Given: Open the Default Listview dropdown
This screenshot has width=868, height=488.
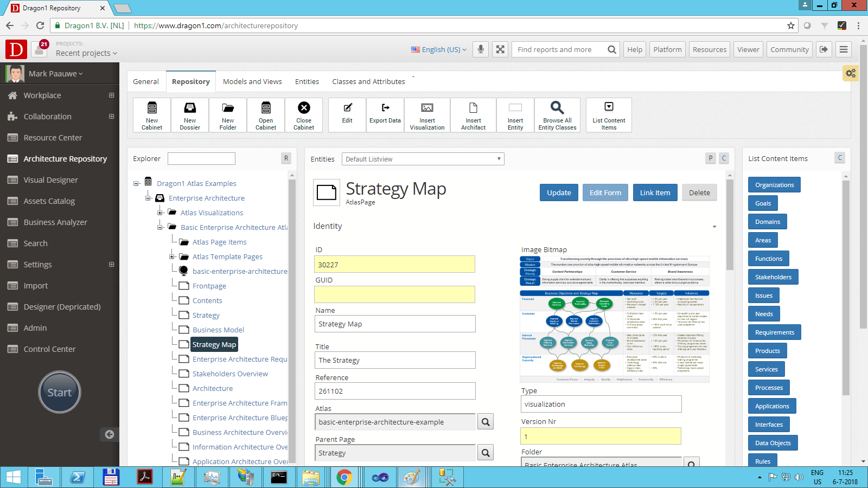Looking at the screenshot, I should pyautogui.click(x=423, y=159).
